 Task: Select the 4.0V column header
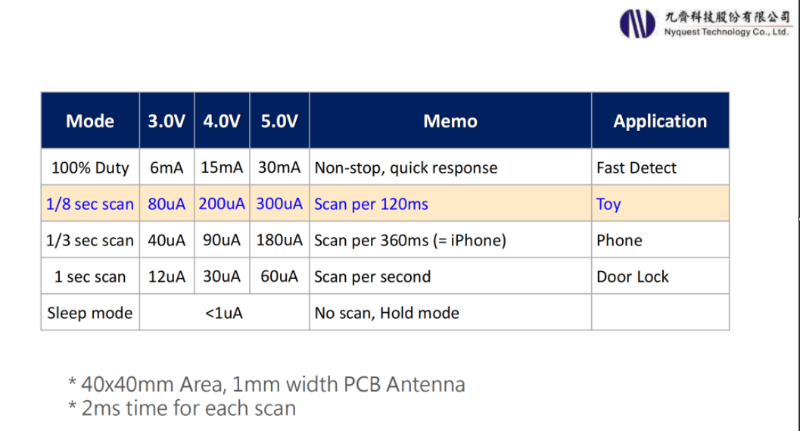point(222,121)
